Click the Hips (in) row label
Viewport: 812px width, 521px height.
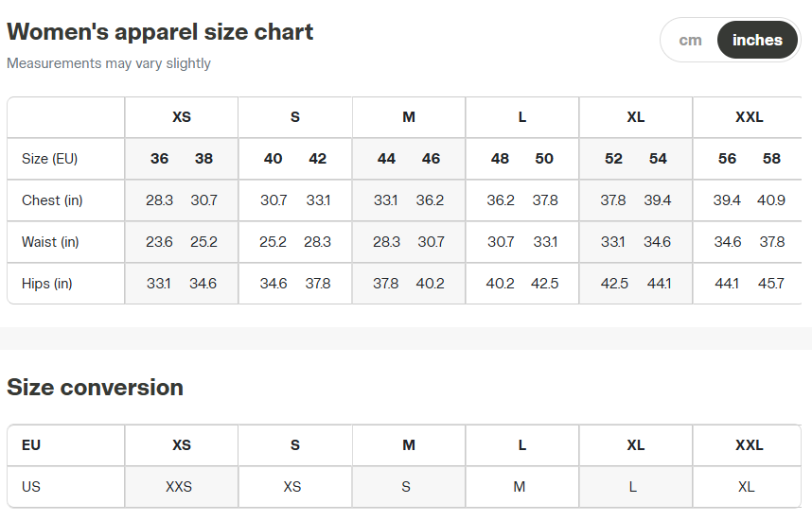[x=47, y=284]
